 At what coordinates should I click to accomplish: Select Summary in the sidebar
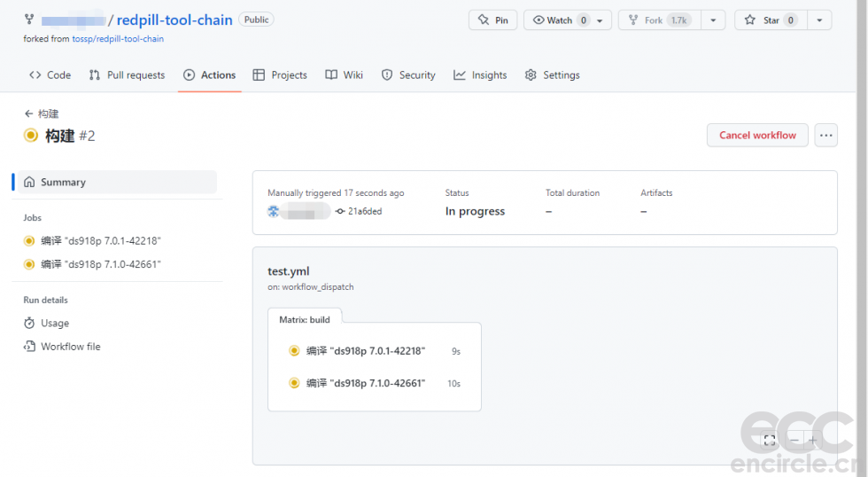pyautogui.click(x=117, y=182)
